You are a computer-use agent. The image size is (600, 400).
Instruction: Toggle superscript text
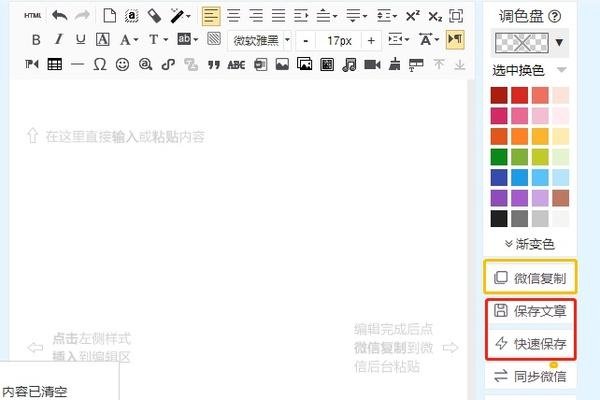[412, 16]
